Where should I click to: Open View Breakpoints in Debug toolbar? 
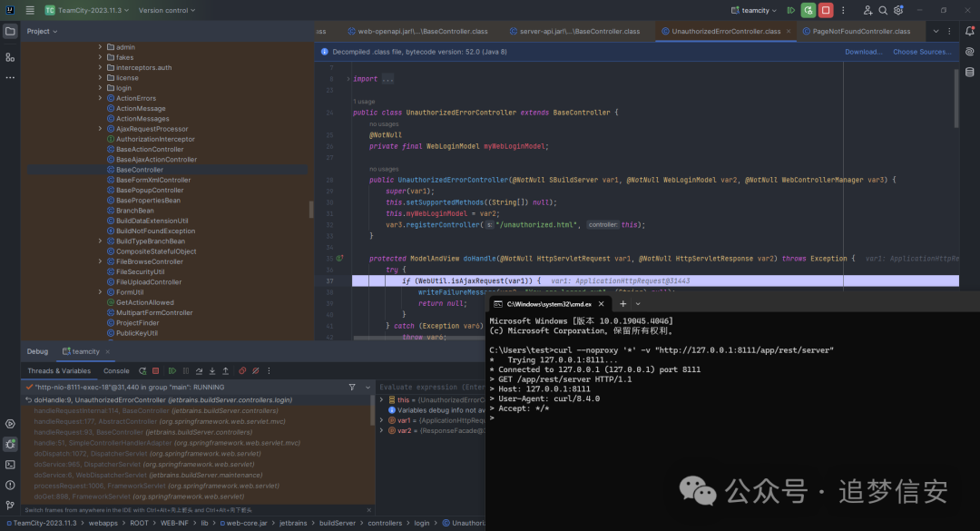242,371
